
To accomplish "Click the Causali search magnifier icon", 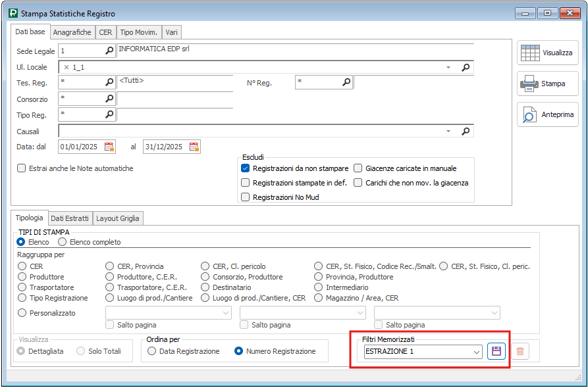I will (466, 131).
